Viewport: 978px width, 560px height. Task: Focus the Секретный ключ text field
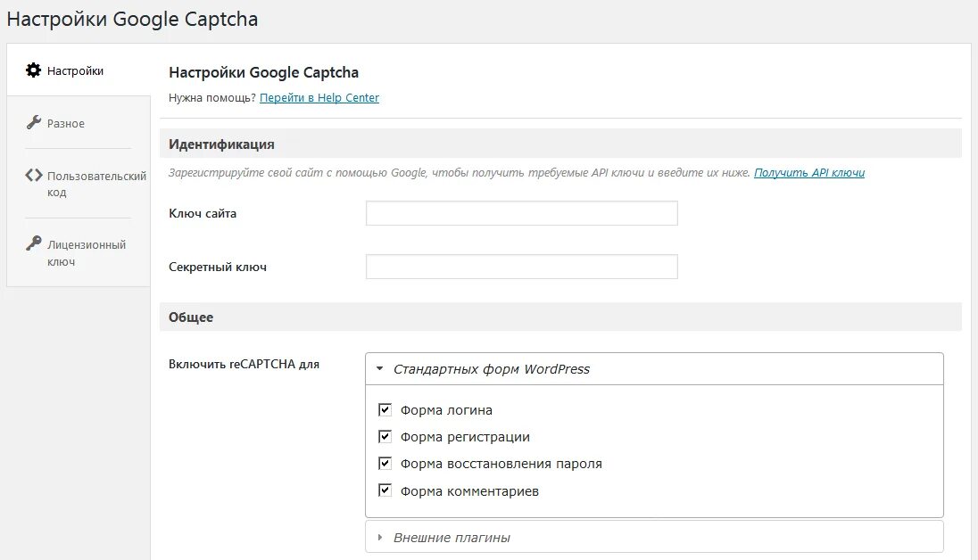[x=522, y=267]
